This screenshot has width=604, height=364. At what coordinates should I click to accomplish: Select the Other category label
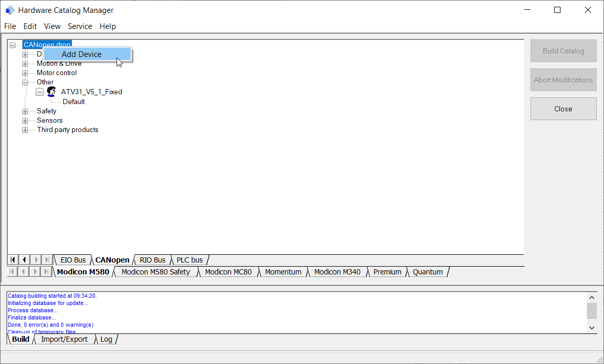(45, 82)
